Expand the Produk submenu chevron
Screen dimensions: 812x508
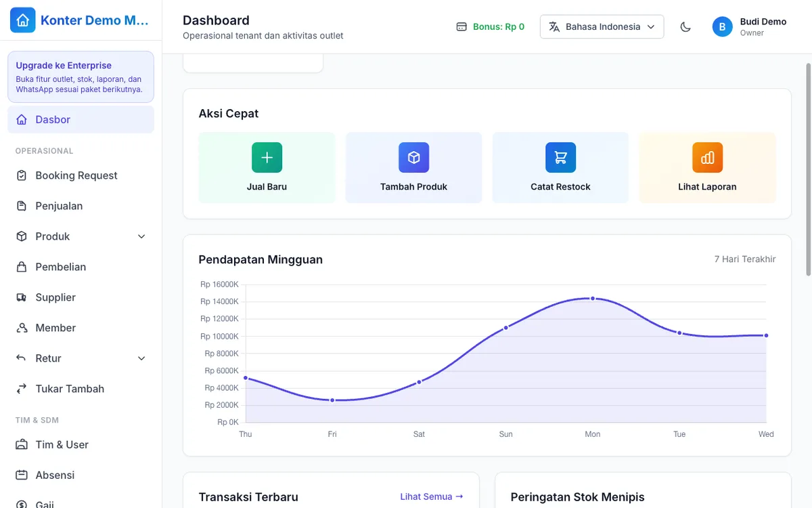(x=141, y=236)
